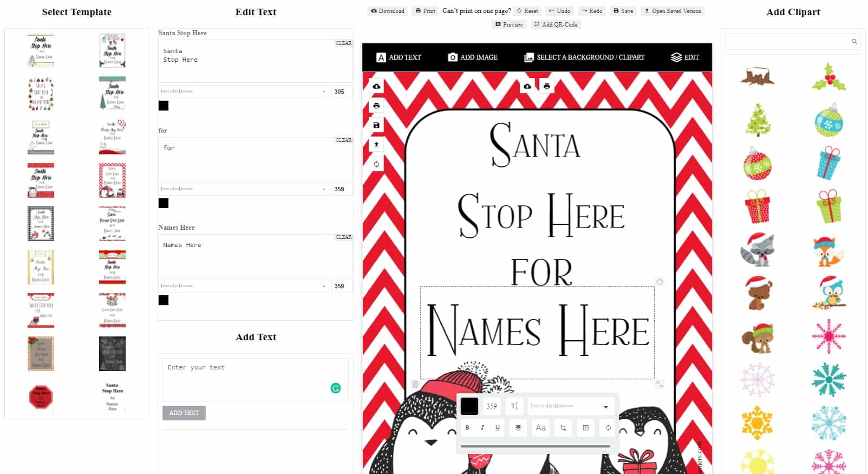Click the crop icon in the floating toolbar
868x474 pixels.
[x=563, y=427]
